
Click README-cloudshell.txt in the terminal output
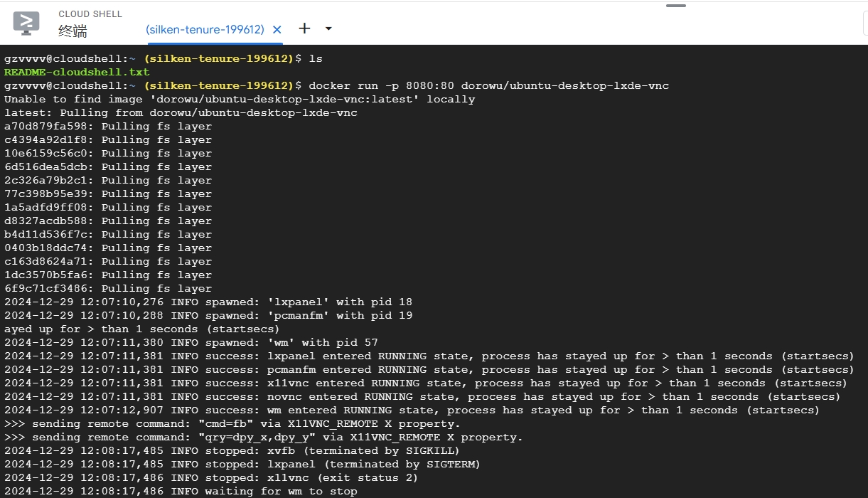[x=77, y=72]
